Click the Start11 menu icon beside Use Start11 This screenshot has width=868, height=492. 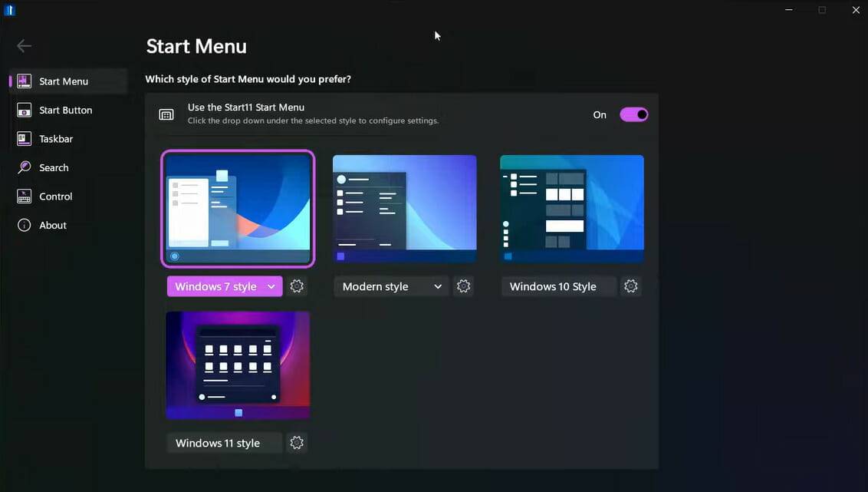click(166, 114)
